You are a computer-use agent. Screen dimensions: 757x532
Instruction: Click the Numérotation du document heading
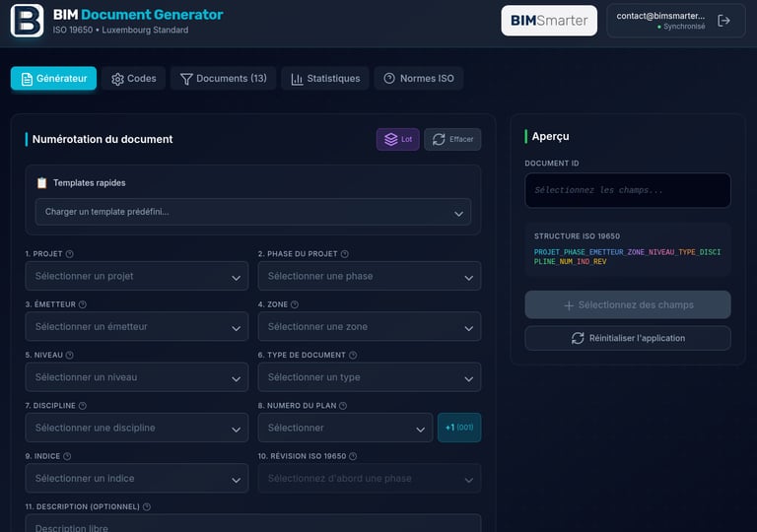103,140
